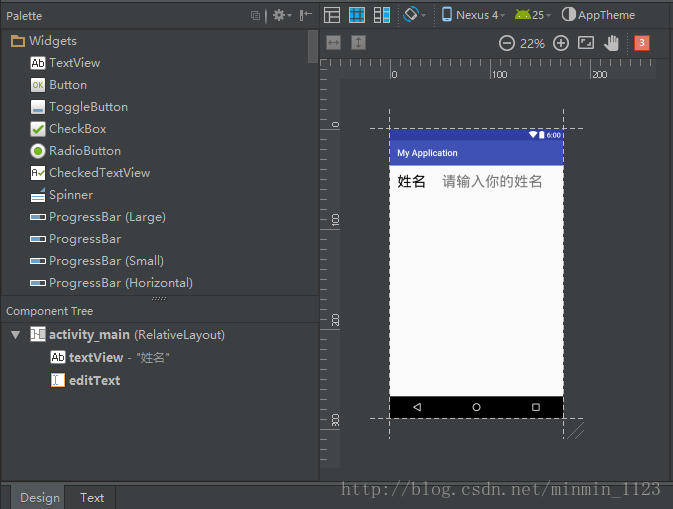Open the screen orientation dropdown

tap(414, 15)
